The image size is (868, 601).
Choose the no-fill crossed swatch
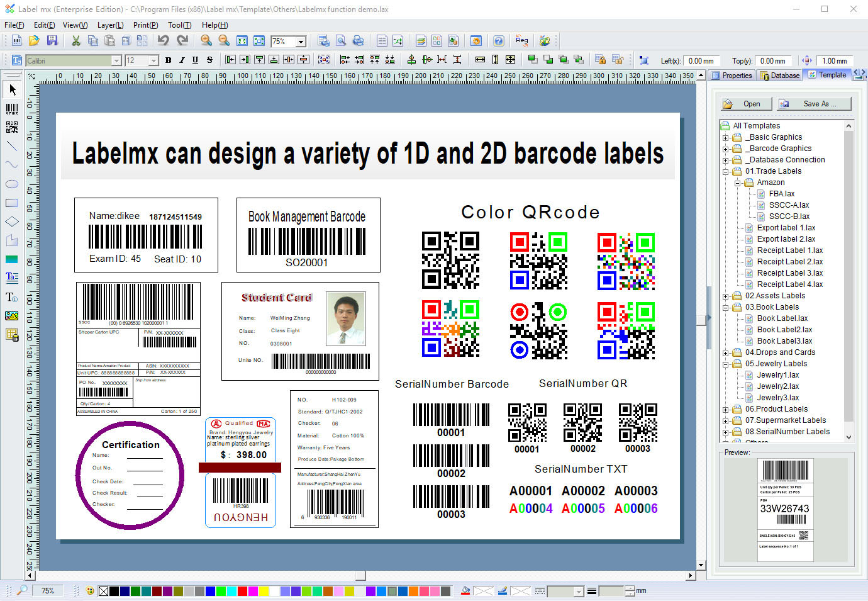(104, 591)
